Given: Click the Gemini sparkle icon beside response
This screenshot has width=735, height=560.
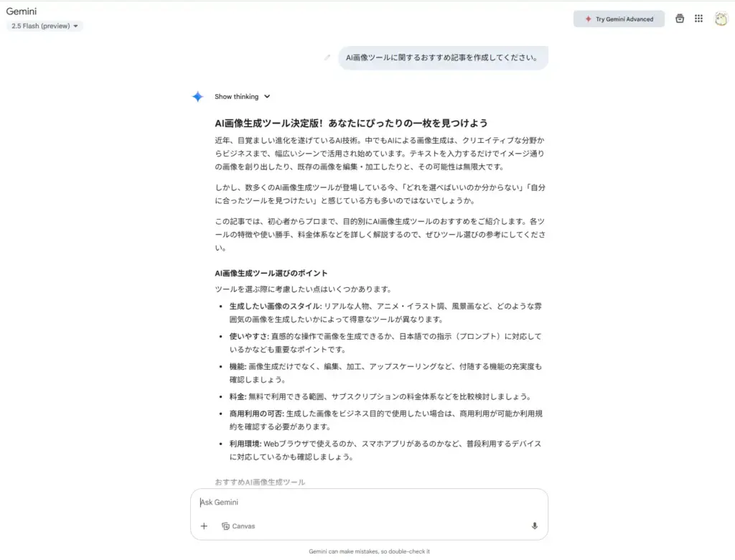Looking at the screenshot, I should tap(198, 97).
